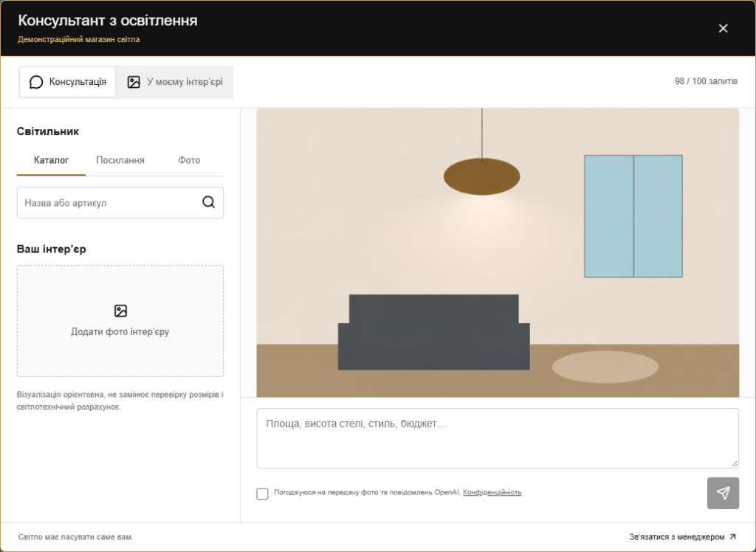Viewport: 756px width, 552px height.
Task: Switch to the У моєму інтер'єрі tab
Action: point(174,82)
